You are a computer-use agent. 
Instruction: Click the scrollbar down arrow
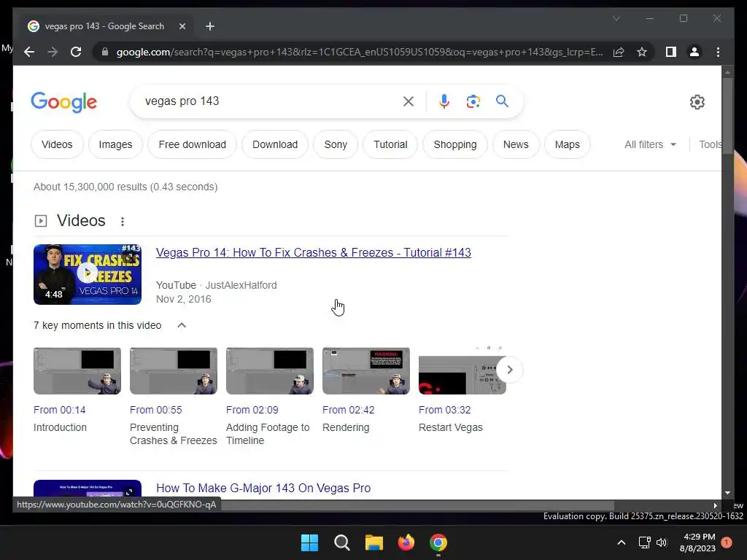(727, 493)
